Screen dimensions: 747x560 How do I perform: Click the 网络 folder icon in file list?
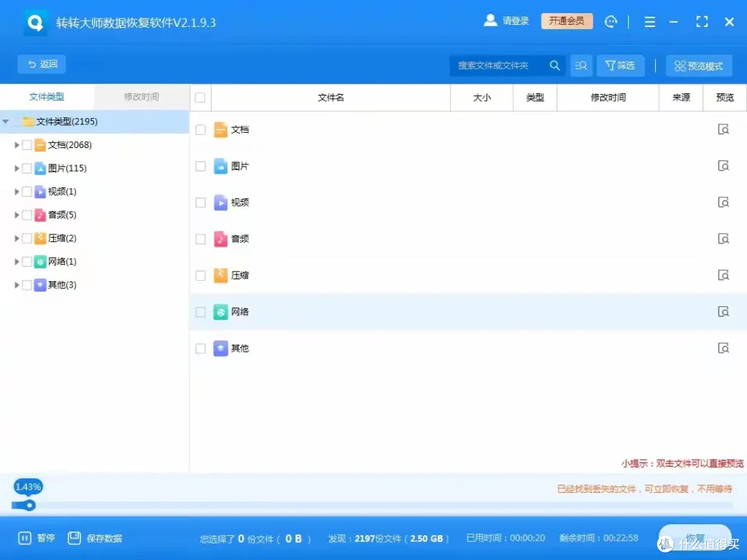coord(220,312)
